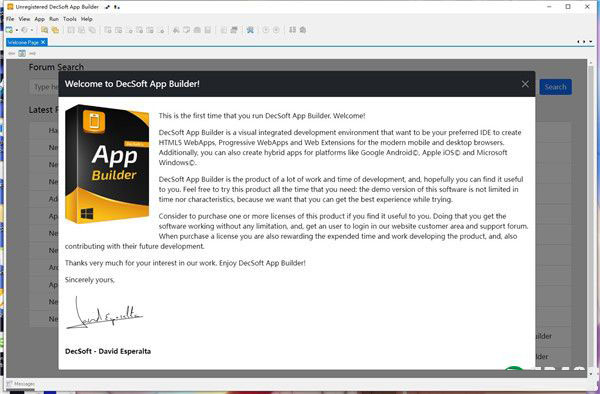
Task: Open the Run menu
Action: 54,19
